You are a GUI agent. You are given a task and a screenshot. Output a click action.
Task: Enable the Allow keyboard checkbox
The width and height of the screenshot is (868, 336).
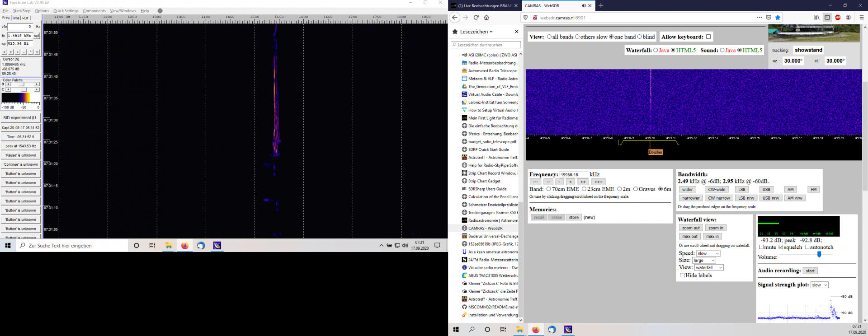pos(708,37)
